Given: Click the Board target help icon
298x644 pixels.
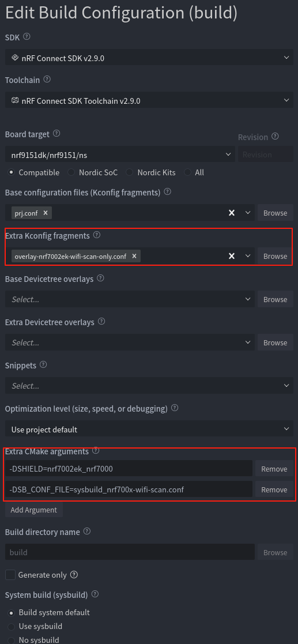Looking at the screenshot, I should (x=56, y=134).
